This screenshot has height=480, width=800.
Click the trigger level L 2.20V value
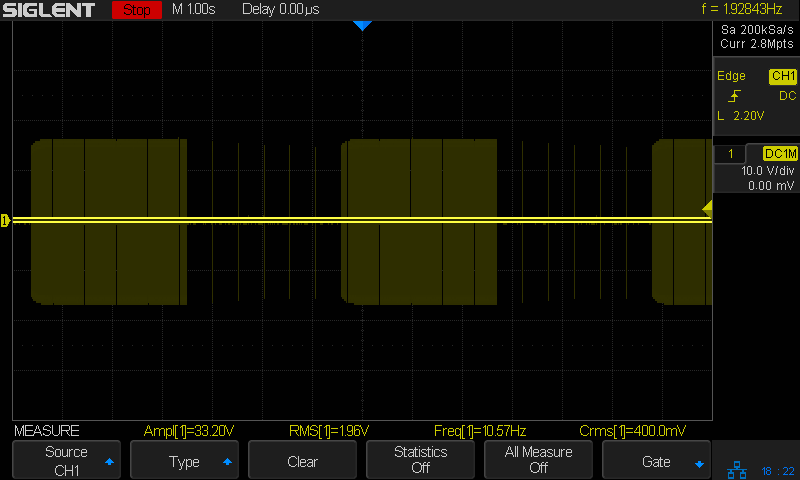pyautogui.click(x=741, y=116)
